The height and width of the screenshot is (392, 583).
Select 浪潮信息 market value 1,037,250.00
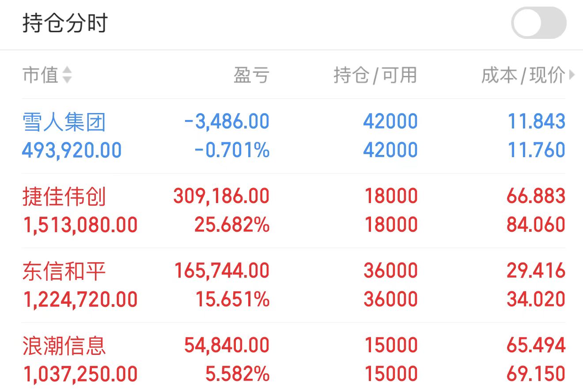[x=80, y=374]
